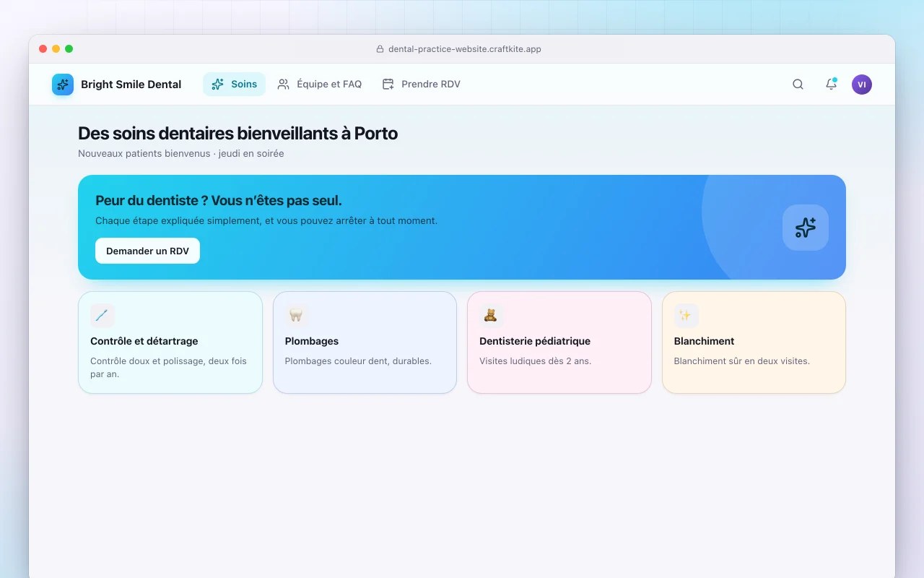The height and width of the screenshot is (578, 924).
Task: Open the Dentisterie pédiatrique card title
Action: (535, 341)
